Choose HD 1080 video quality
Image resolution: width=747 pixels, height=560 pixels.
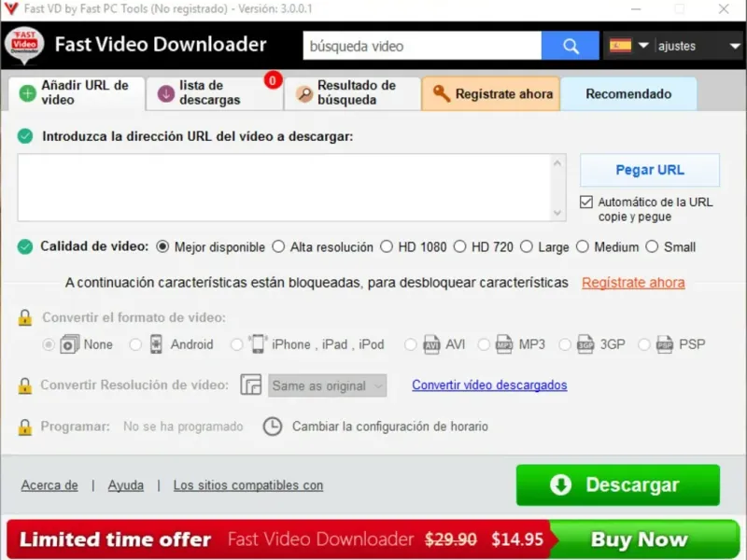pos(387,246)
